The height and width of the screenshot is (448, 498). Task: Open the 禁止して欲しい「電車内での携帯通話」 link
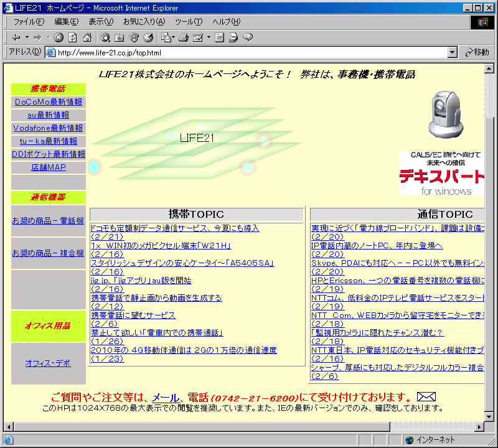(x=157, y=333)
